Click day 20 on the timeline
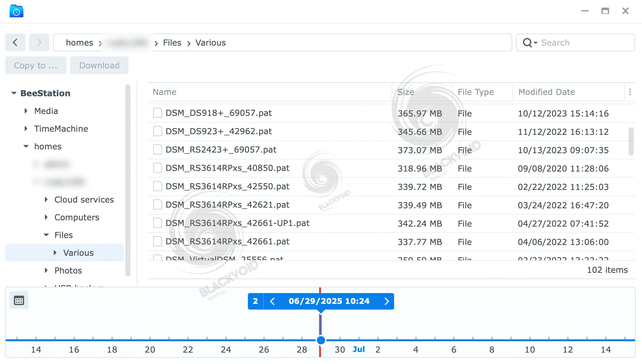 [150, 350]
